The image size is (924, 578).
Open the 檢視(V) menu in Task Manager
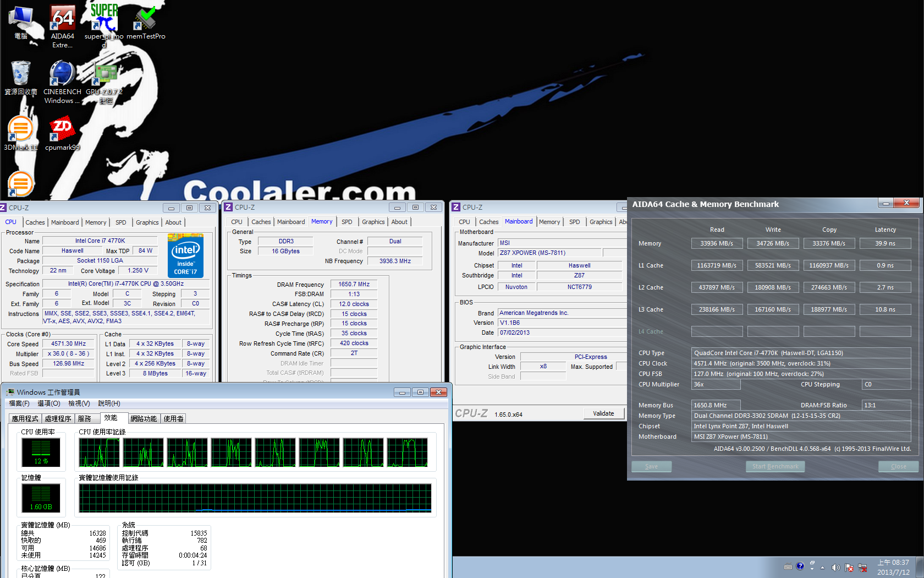point(79,403)
